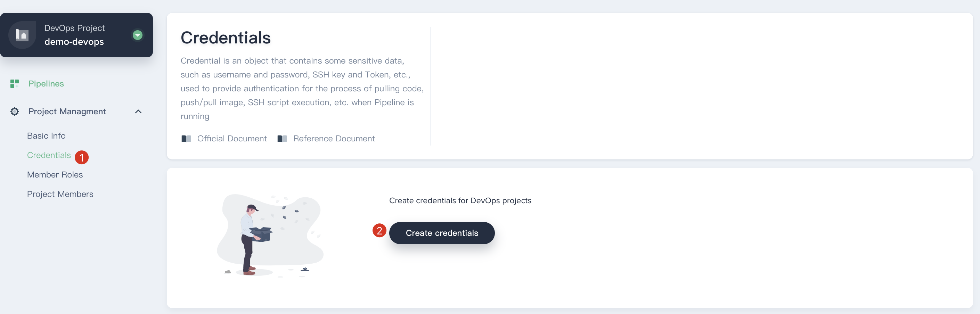Viewport: 980px width, 314px height.
Task: Open Member Roles in the sidebar
Action: (x=55, y=174)
